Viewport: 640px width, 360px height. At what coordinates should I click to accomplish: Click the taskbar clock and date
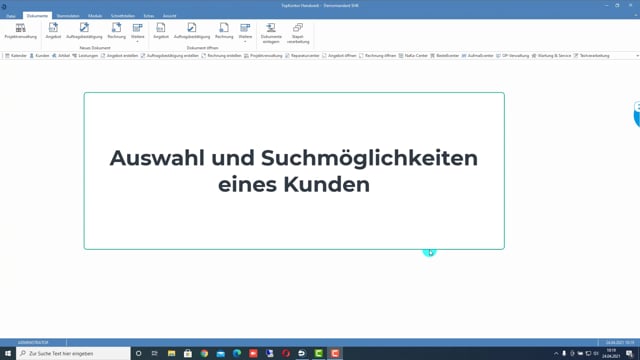(611, 353)
